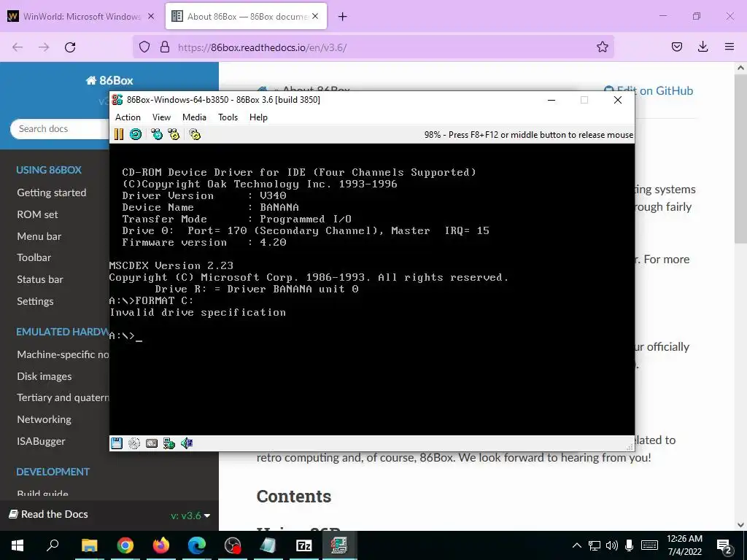The width and height of the screenshot is (747, 560).
Task: Open Disk images docs page
Action: [44, 376]
